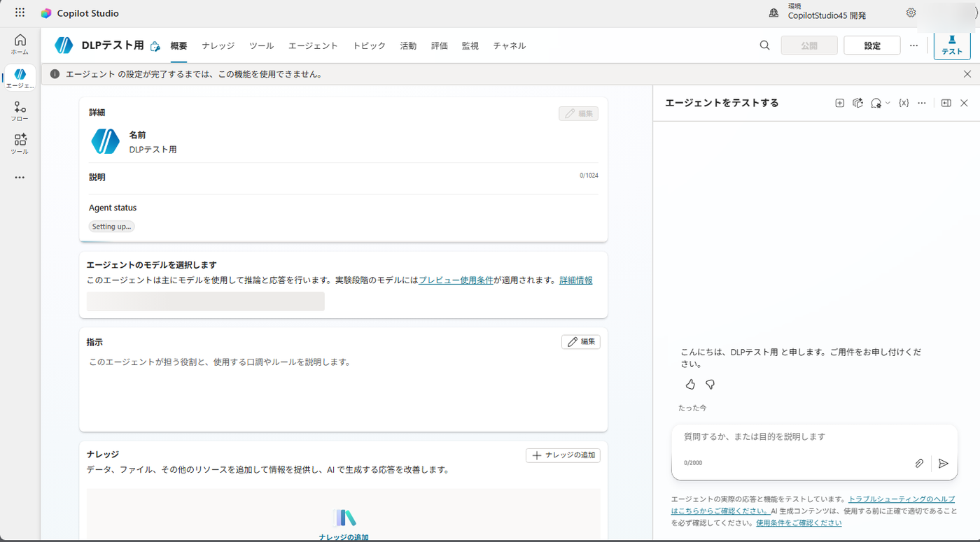This screenshot has height=542, width=980.
Task: Send the test message
Action: [944, 463]
